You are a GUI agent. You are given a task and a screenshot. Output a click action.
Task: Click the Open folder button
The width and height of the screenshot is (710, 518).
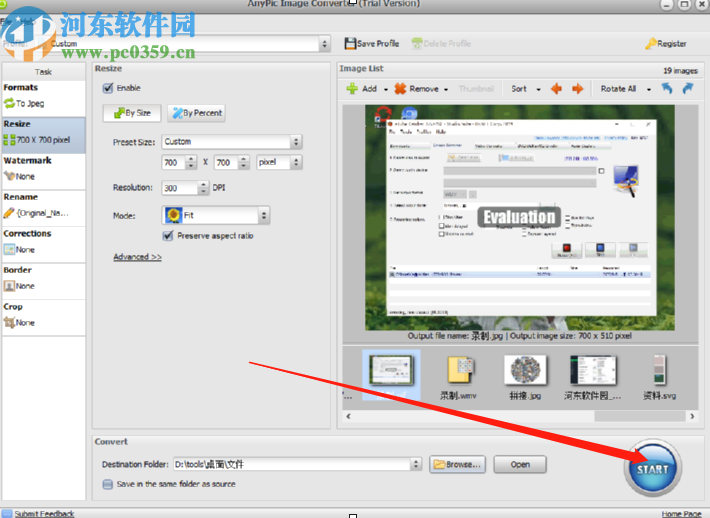[x=520, y=464]
